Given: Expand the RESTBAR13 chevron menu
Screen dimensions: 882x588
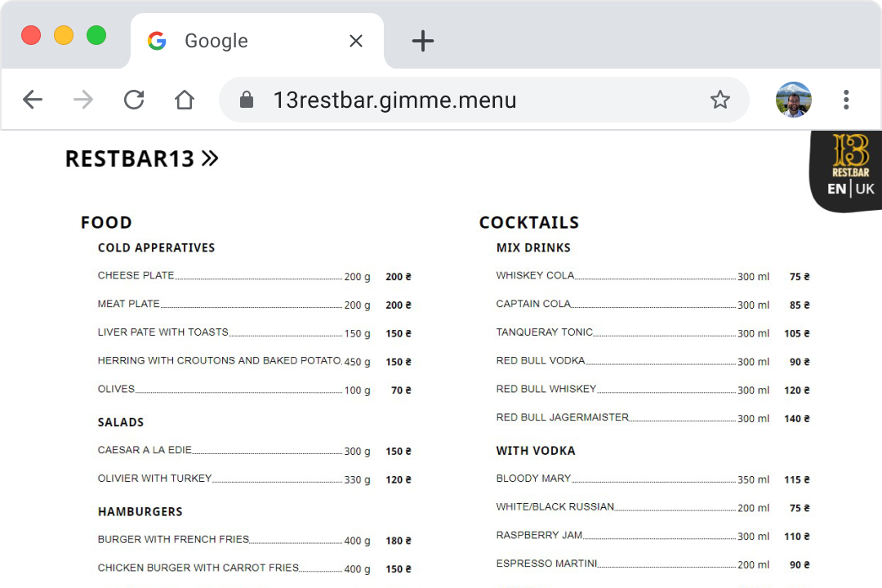Looking at the screenshot, I should click(x=211, y=158).
